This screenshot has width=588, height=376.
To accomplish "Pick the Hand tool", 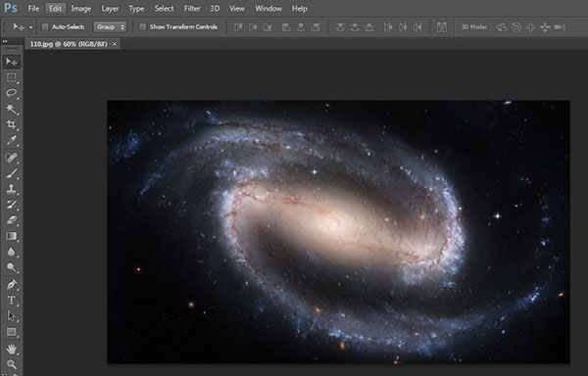I will click(x=11, y=349).
